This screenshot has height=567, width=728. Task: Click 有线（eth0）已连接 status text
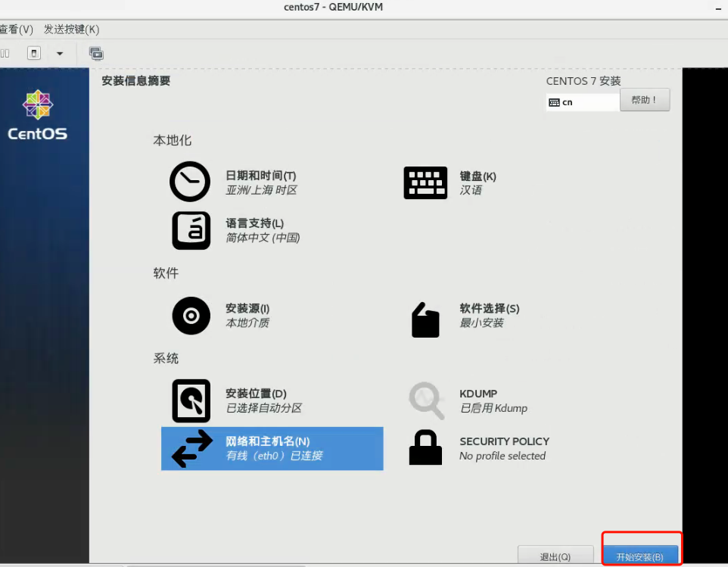click(274, 456)
